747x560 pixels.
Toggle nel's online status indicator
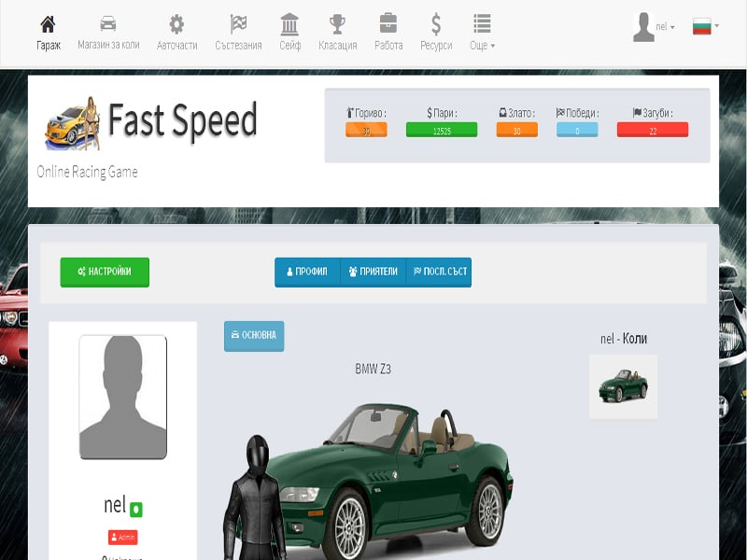pos(136,508)
